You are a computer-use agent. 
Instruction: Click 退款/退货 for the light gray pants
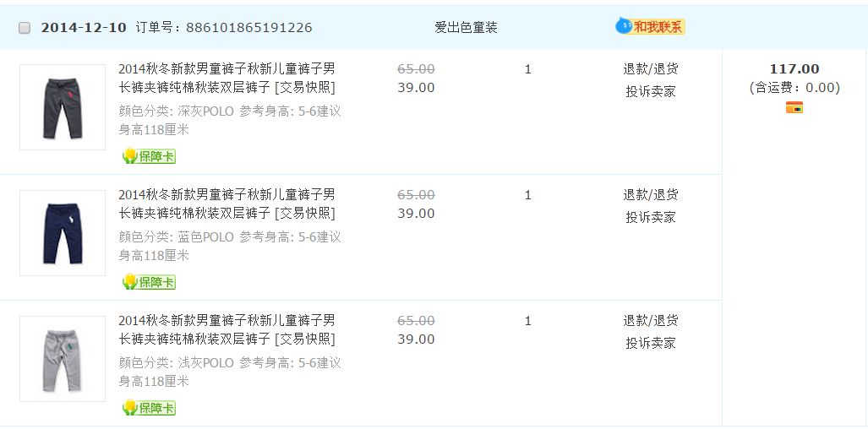coord(651,321)
